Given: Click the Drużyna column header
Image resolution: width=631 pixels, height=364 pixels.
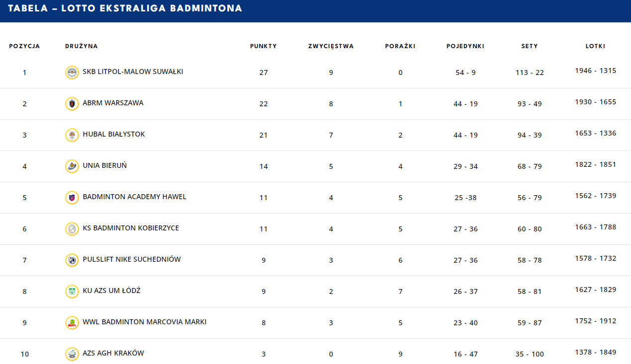Looking at the screenshot, I should coord(82,46).
